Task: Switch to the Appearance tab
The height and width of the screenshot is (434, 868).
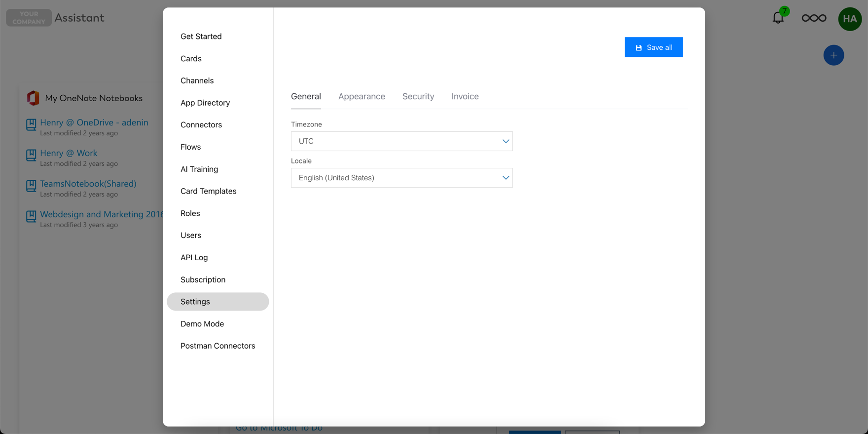Action: click(362, 96)
